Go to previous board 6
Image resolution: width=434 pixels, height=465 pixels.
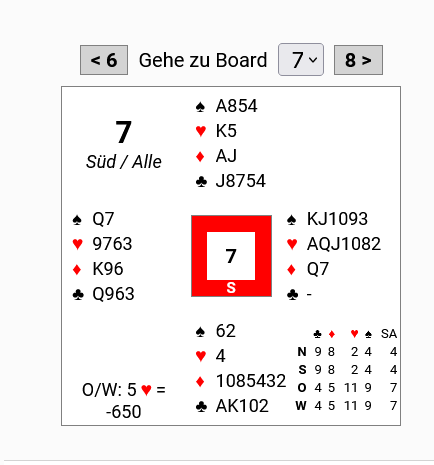[104, 60]
